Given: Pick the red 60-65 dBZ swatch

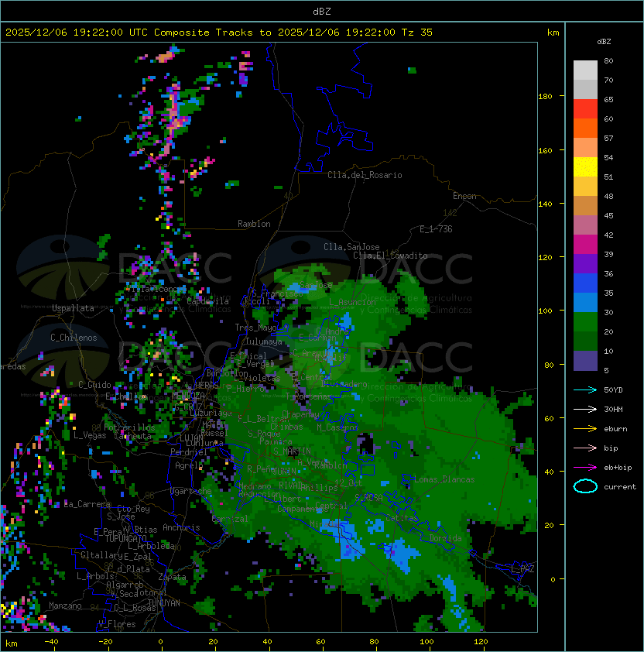Looking at the screenshot, I should pyautogui.click(x=585, y=109).
